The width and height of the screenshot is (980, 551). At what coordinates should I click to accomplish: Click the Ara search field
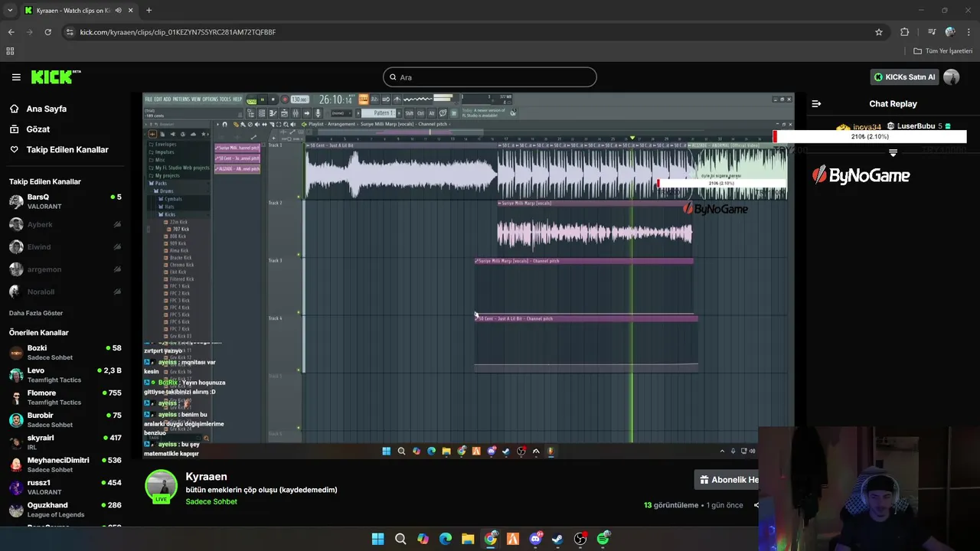tap(490, 77)
